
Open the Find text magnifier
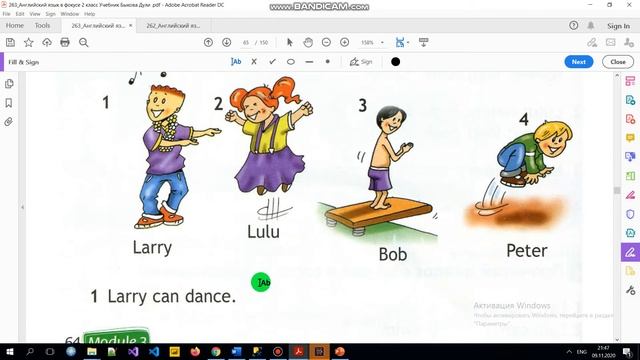click(x=84, y=42)
